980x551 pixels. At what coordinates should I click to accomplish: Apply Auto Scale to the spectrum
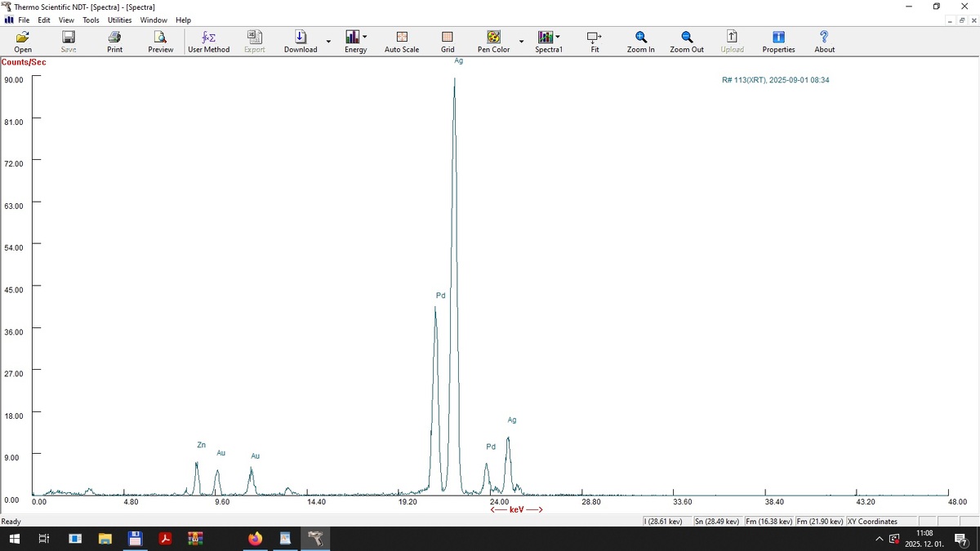(402, 42)
